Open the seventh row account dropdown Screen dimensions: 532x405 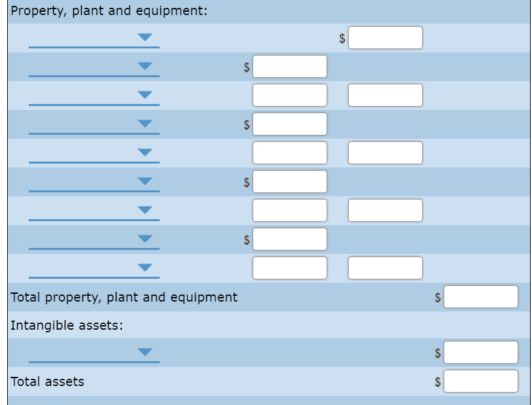click(145, 210)
